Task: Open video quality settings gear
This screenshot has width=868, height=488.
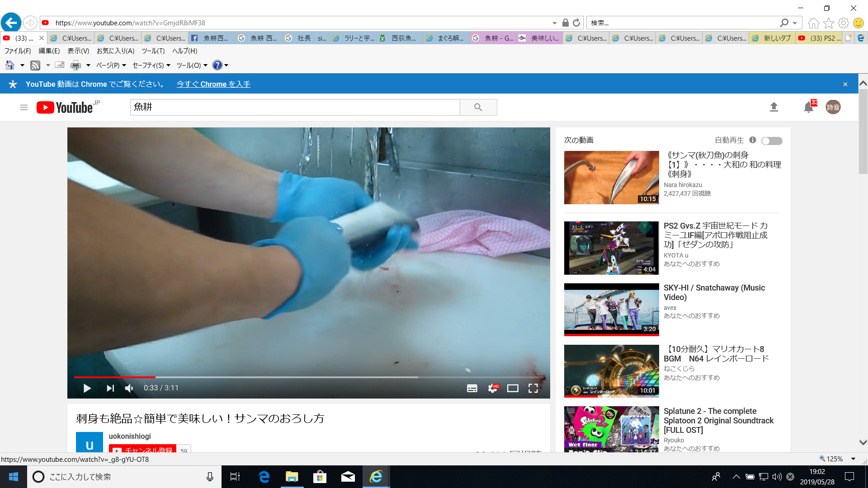Action: (492, 388)
